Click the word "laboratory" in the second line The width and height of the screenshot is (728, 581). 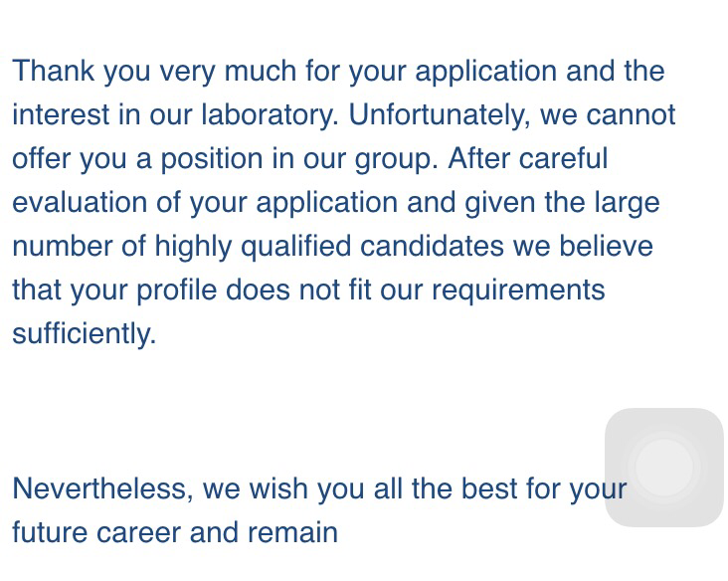tap(270, 114)
